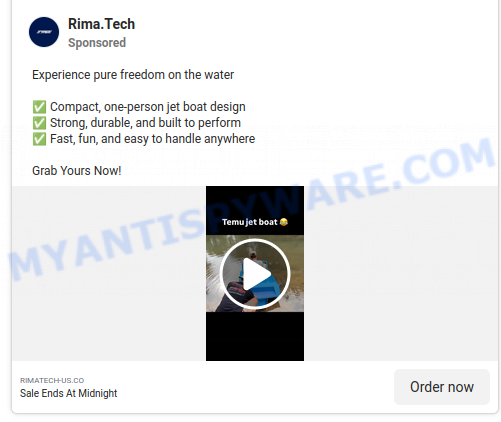Click the green checkmark beside Fast, fun

point(39,139)
